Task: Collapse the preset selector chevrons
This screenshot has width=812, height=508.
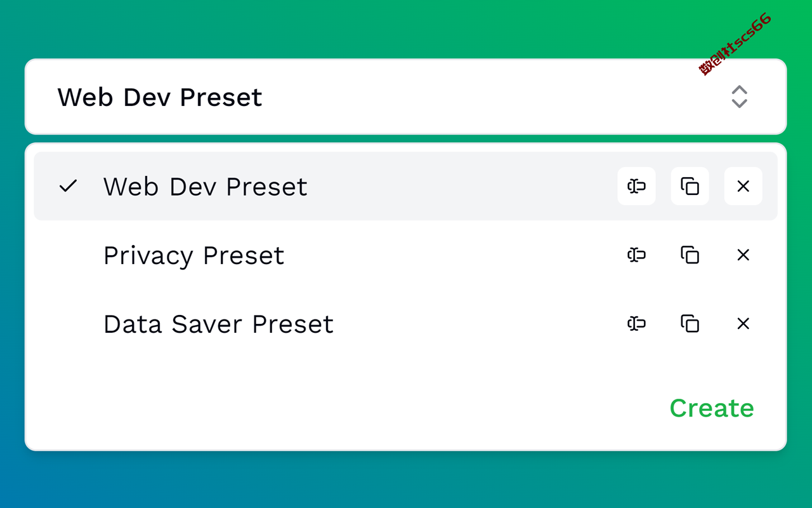Action: 739,97
